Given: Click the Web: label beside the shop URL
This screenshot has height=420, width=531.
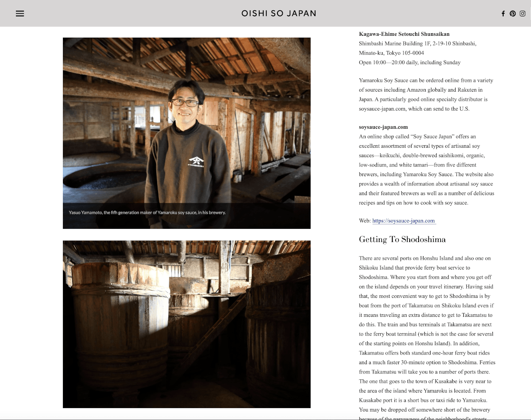Looking at the screenshot, I should tap(365, 220).
